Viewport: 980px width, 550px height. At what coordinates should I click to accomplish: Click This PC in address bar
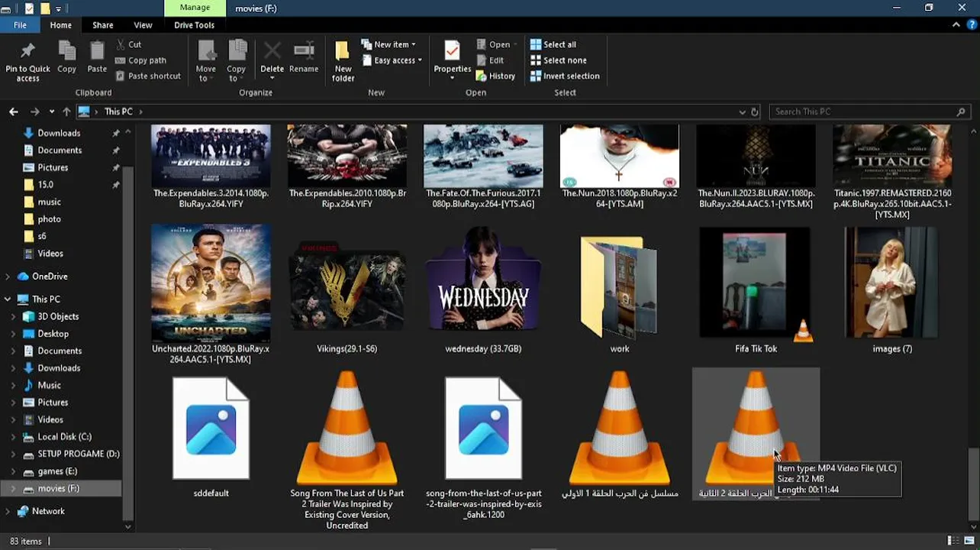pyautogui.click(x=118, y=112)
